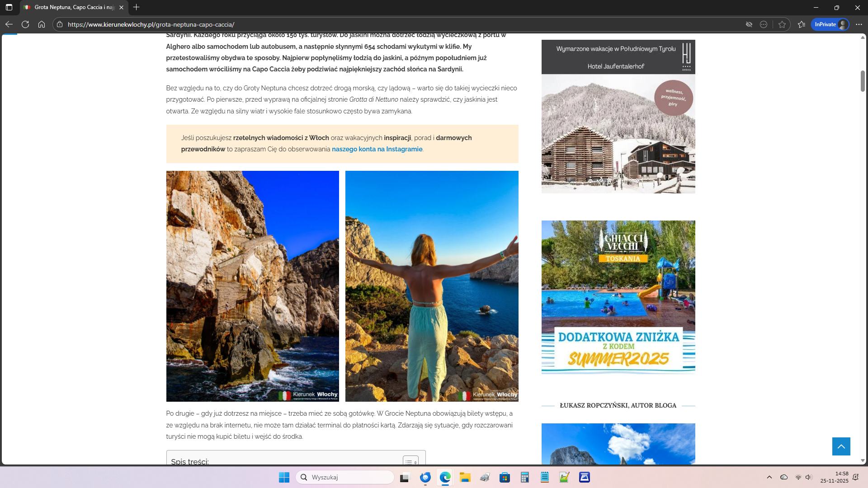Toggle the tracking prevention eye icon
This screenshot has width=868, height=488.
pos(749,24)
